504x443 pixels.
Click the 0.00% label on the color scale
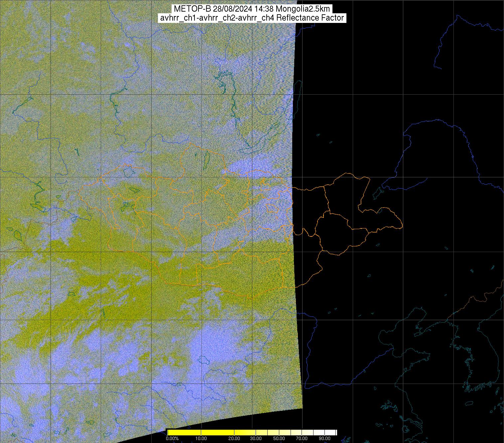pos(172,438)
